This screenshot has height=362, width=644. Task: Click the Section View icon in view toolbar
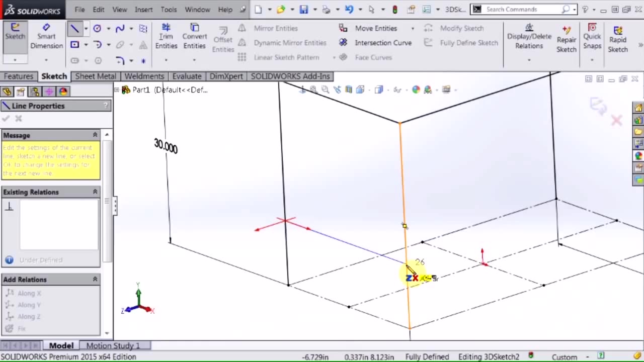click(x=349, y=89)
